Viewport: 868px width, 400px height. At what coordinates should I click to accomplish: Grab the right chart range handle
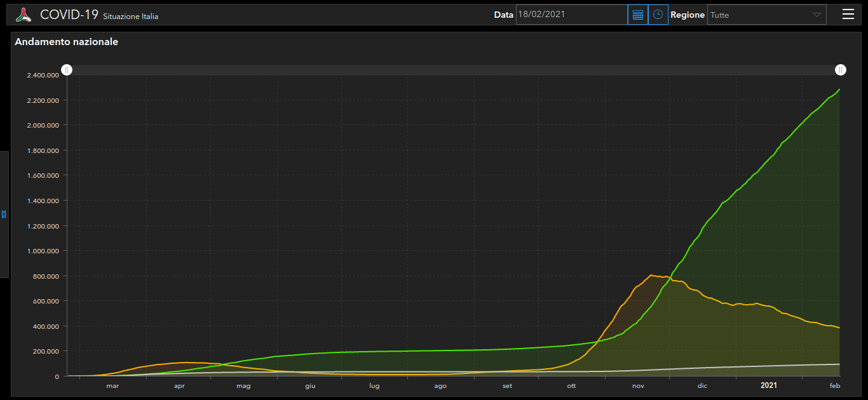pos(841,70)
